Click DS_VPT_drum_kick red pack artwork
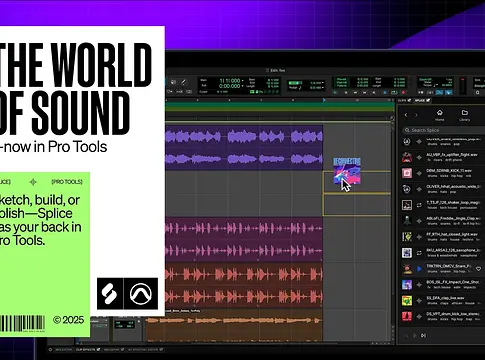 coord(407,316)
